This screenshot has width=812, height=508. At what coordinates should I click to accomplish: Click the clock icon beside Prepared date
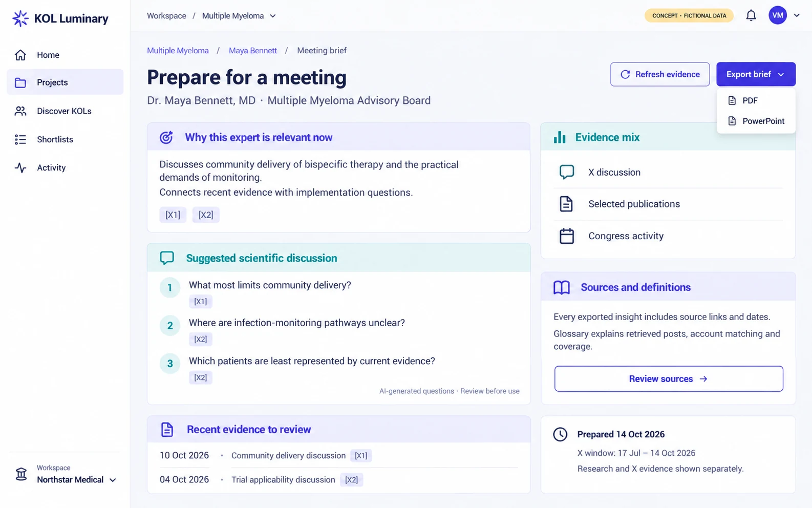[560, 434]
